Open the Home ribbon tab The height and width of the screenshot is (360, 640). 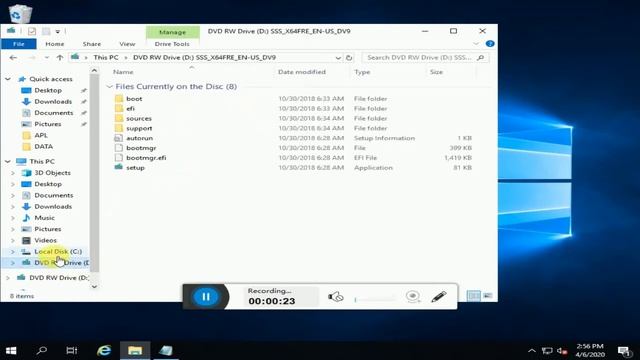click(x=55, y=44)
